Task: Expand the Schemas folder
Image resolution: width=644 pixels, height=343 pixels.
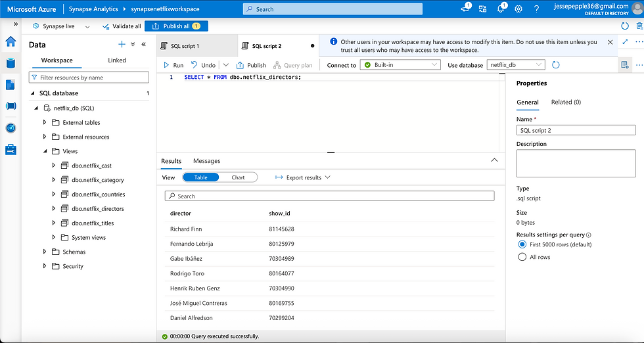Action: tap(45, 252)
